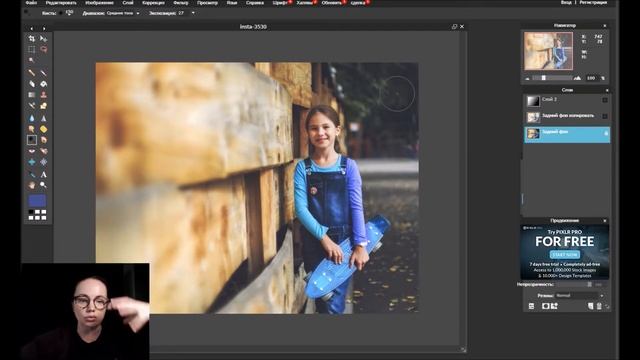Image resolution: width=640 pixels, height=360 pixels.
Task: Open layer styles button
Action: [555, 306]
